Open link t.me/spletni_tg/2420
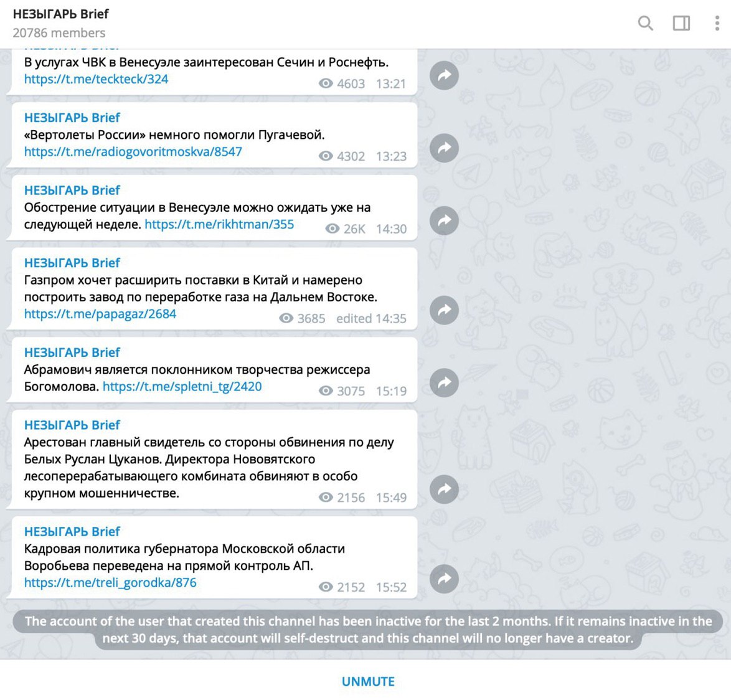Viewport: 731px width, 700px height. [x=182, y=387]
